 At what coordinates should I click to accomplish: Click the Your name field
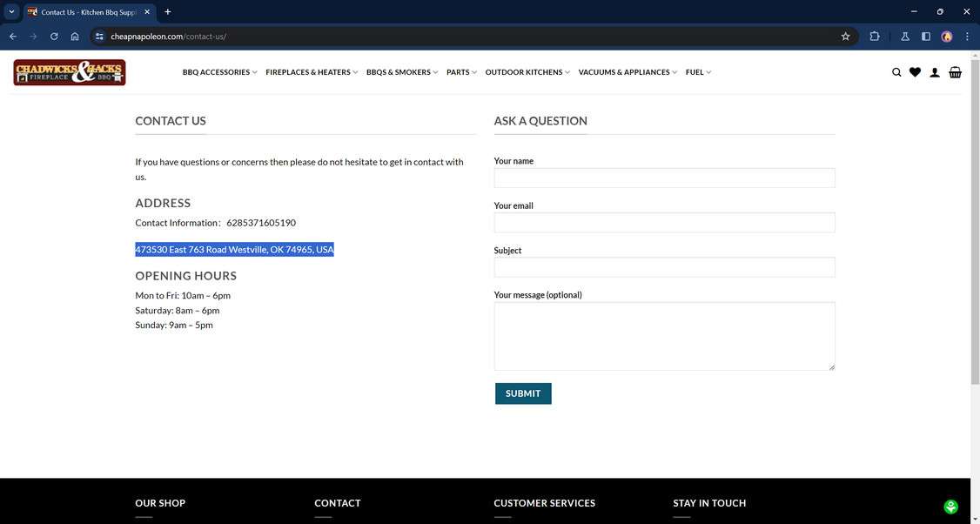coord(664,178)
